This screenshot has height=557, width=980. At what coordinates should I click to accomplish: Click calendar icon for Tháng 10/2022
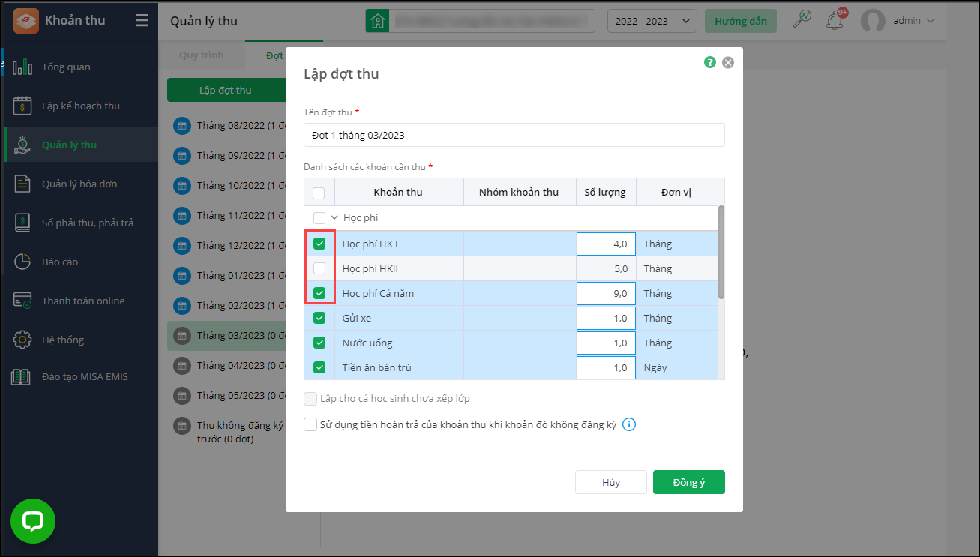pos(182,186)
